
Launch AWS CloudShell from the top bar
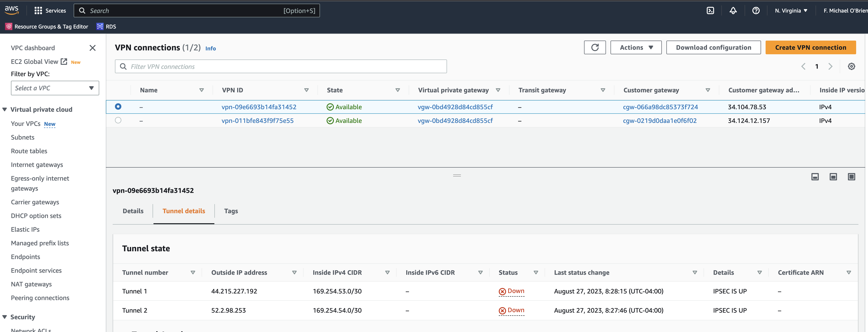710,10
